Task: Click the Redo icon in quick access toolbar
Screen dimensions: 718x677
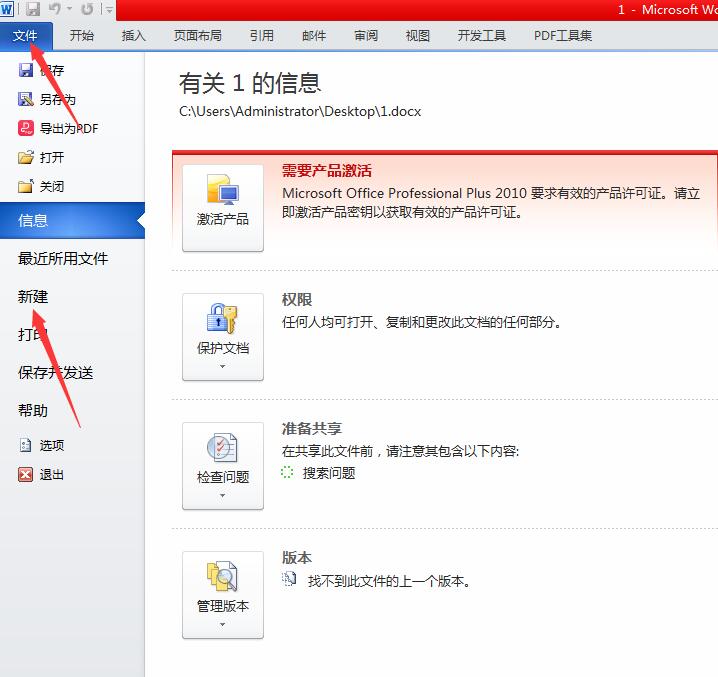Action: pyautogui.click(x=87, y=9)
